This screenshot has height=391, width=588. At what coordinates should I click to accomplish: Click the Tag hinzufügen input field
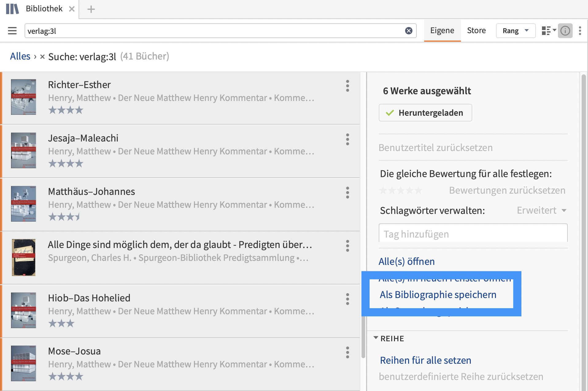473,233
